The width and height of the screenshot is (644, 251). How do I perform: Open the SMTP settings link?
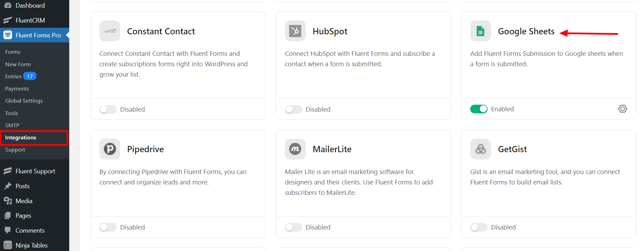click(12, 125)
